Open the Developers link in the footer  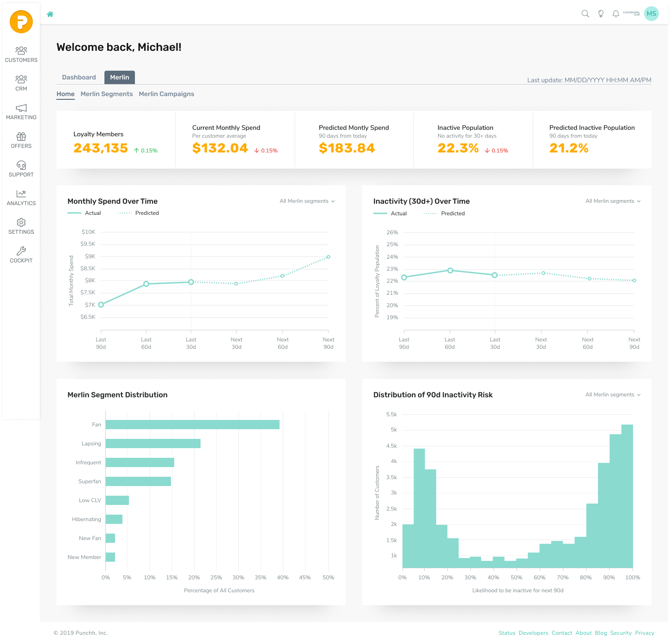pos(533,633)
